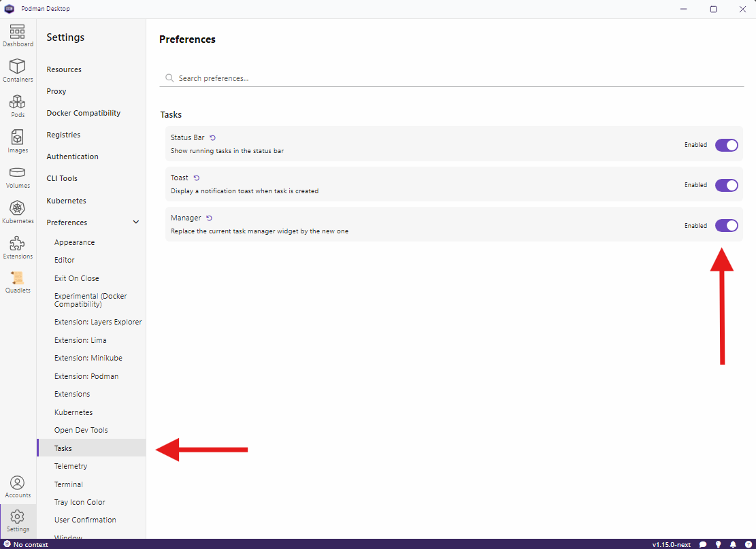Disable the Manager task widget toggle

726,225
